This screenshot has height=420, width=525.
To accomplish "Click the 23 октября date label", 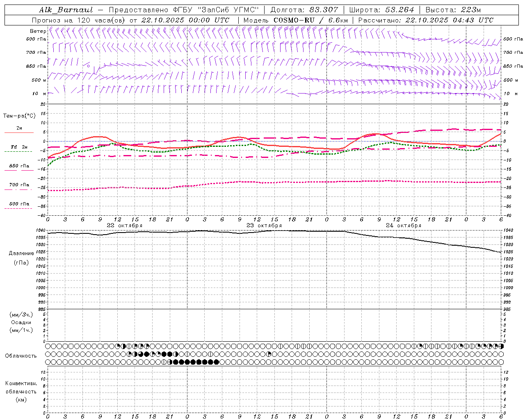I will click(264, 226).
